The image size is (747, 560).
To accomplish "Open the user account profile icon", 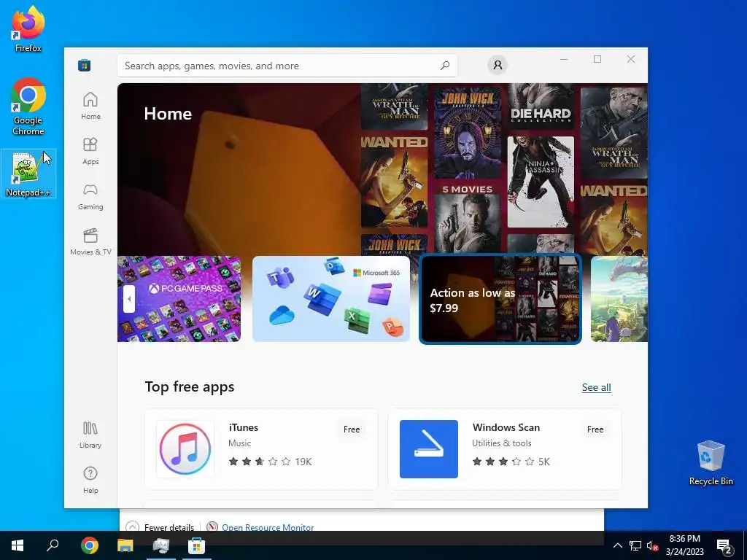I will [x=498, y=65].
